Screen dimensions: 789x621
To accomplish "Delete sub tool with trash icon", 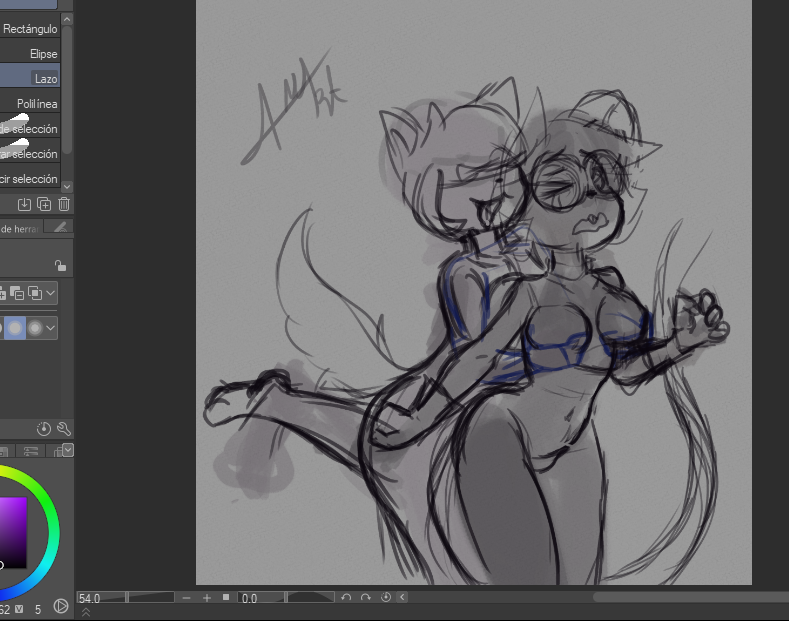I will coord(64,204).
